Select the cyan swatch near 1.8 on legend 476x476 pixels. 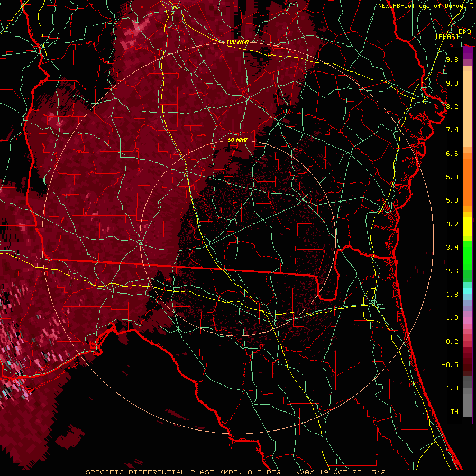467,290
